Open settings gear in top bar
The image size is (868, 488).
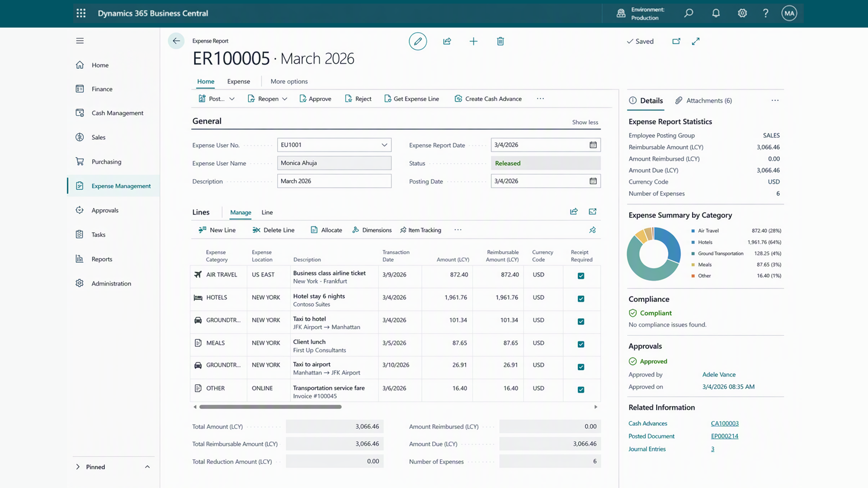coord(742,13)
